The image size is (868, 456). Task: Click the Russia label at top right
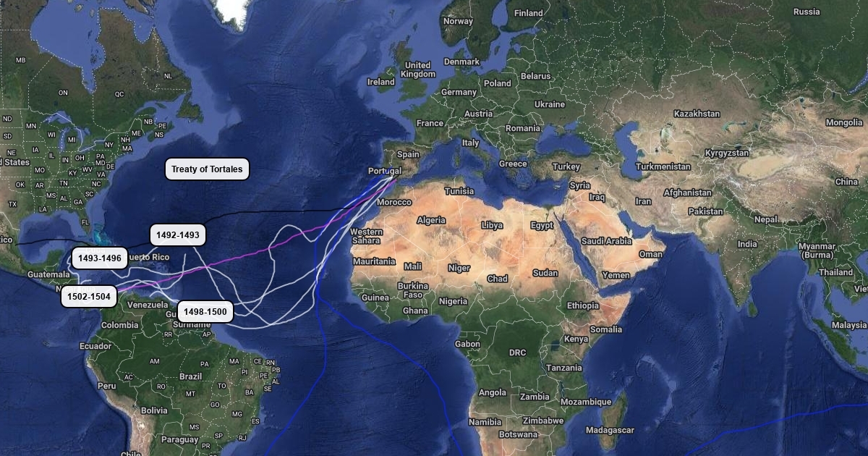pos(807,12)
